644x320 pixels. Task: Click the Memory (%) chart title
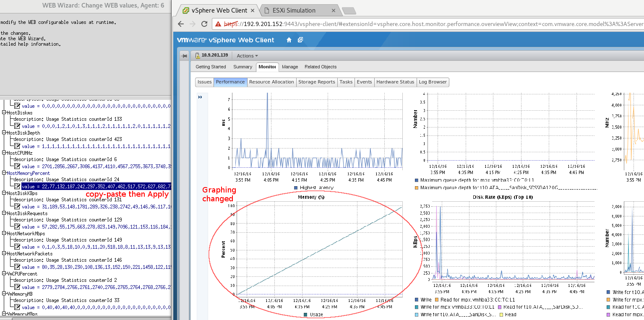pos(312,197)
